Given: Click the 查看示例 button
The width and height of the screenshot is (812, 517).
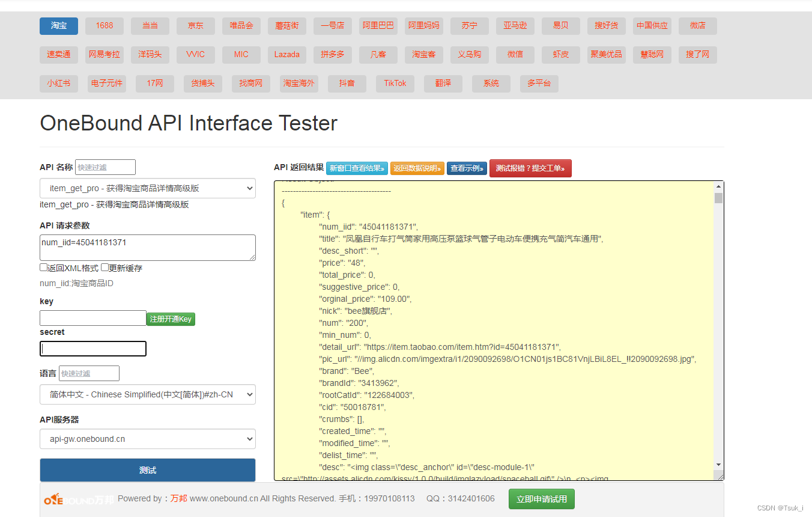Looking at the screenshot, I should 467,168.
